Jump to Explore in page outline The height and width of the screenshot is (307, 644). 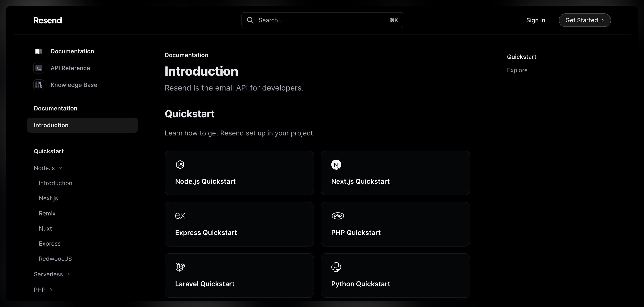coord(517,70)
